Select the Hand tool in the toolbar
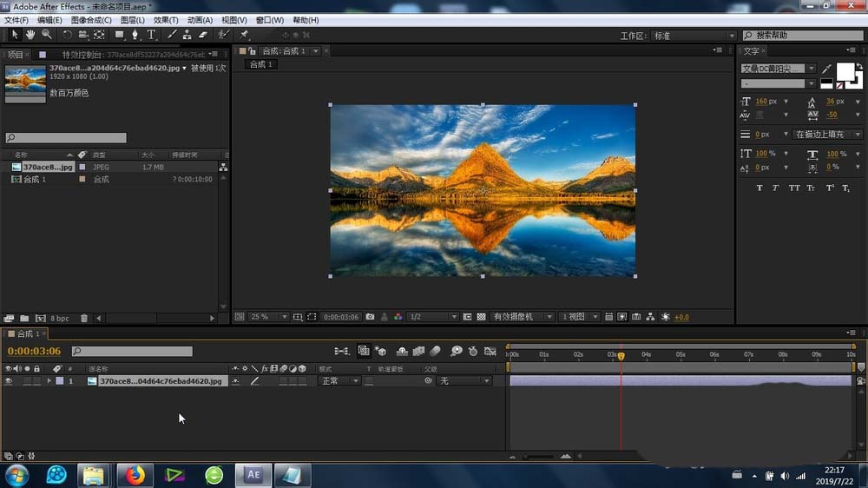Image resolution: width=868 pixels, height=488 pixels. coord(30,35)
